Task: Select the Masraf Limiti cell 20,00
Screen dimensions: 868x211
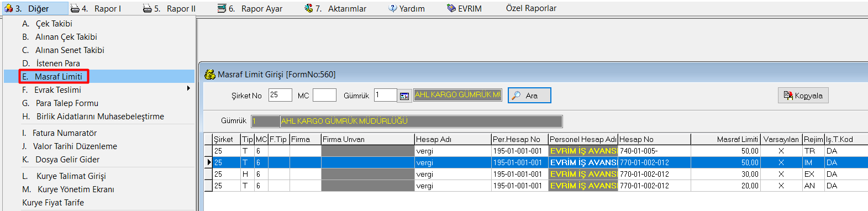Action: pyautogui.click(x=725, y=186)
